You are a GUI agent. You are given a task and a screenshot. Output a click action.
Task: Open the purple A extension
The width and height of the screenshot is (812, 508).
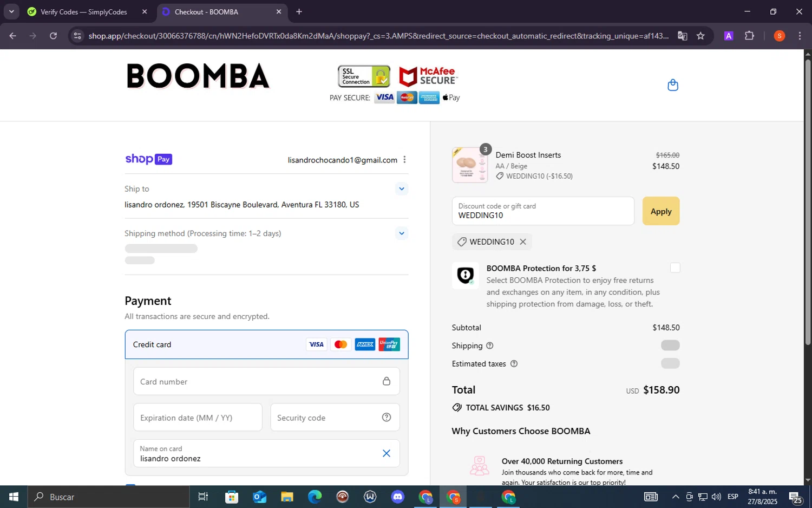coord(729,36)
